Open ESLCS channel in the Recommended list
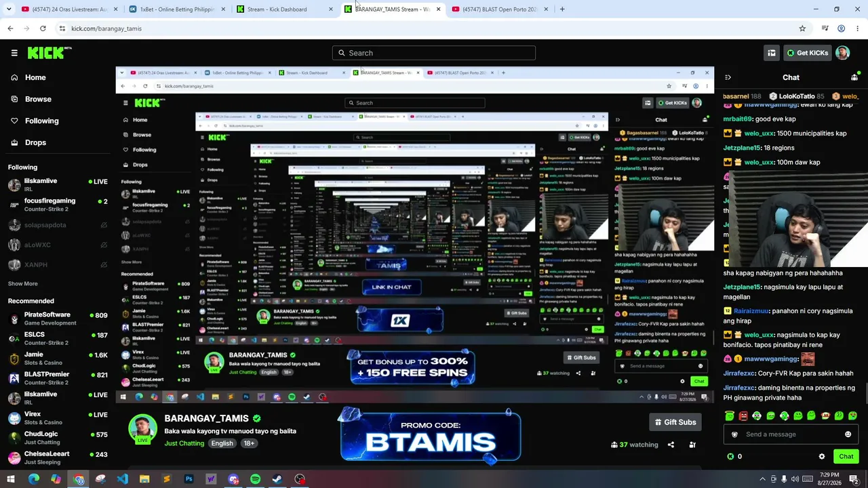Viewport: 868px width, 488px height. (57, 338)
